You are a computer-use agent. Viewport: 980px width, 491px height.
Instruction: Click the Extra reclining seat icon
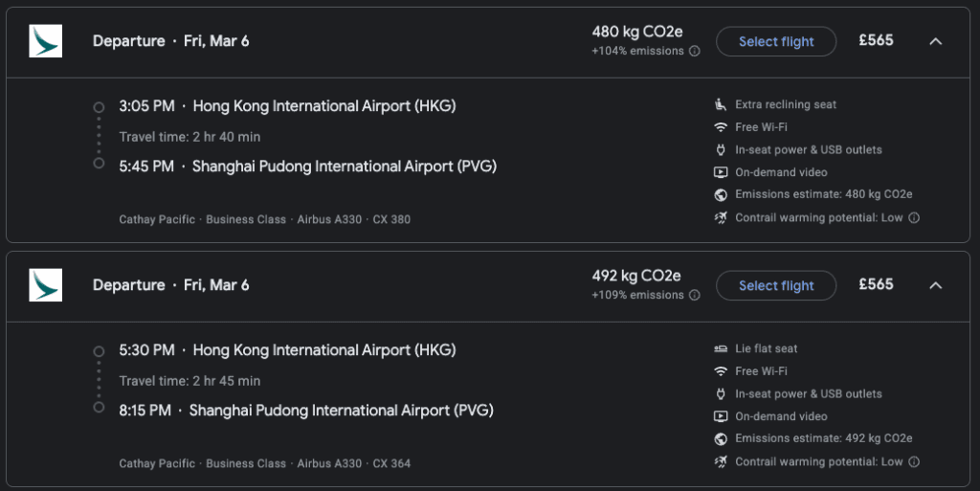click(x=721, y=104)
